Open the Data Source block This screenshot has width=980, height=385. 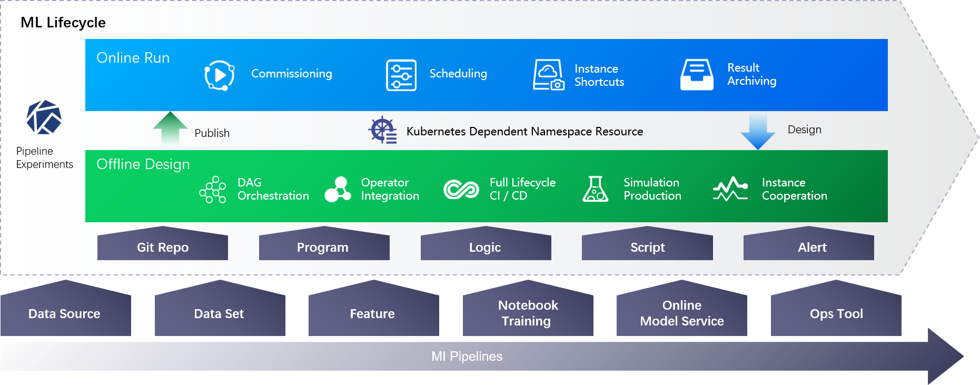(66, 308)
